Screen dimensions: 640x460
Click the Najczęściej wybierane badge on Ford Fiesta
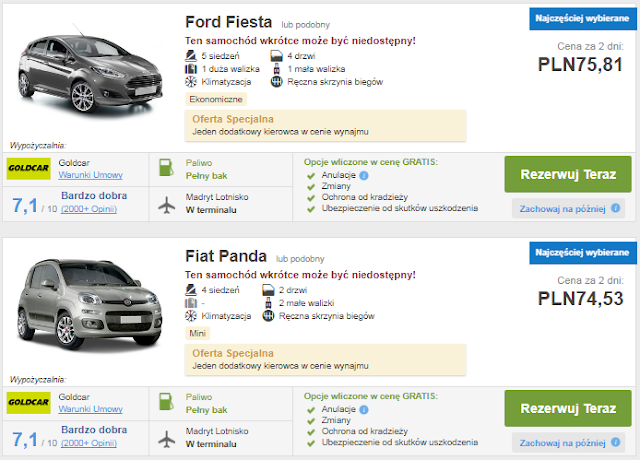578,18
